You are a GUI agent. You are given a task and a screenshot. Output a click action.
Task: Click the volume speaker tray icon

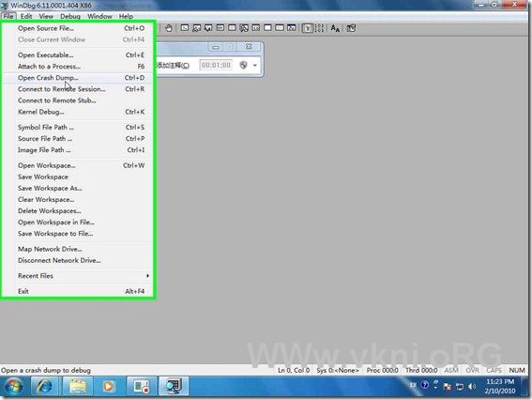point(472,387)
